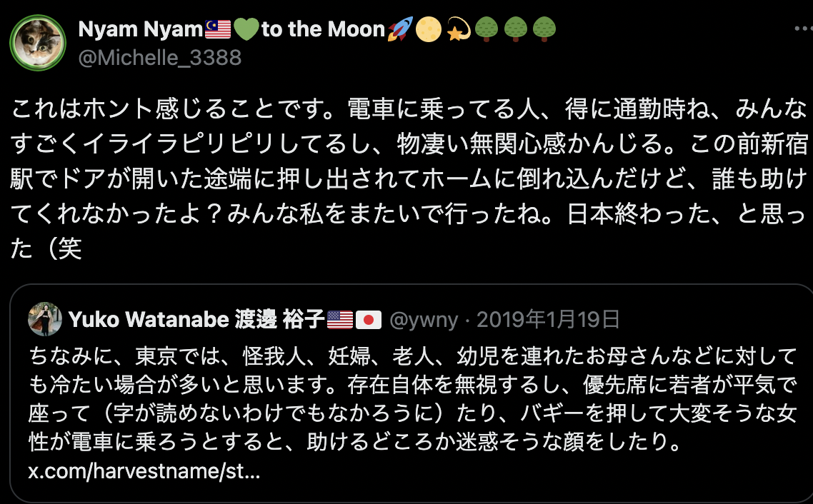The image size is (813, 504).
Task: Open the more options menu on this tweet
Action: (800, 27)
